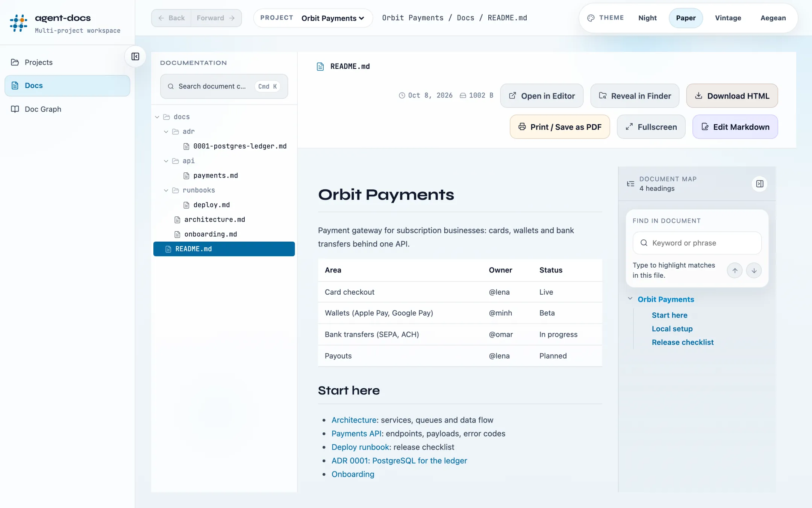Click Open in Editor button
Screen dimensions: 812x508
click(x=542, y=96)
